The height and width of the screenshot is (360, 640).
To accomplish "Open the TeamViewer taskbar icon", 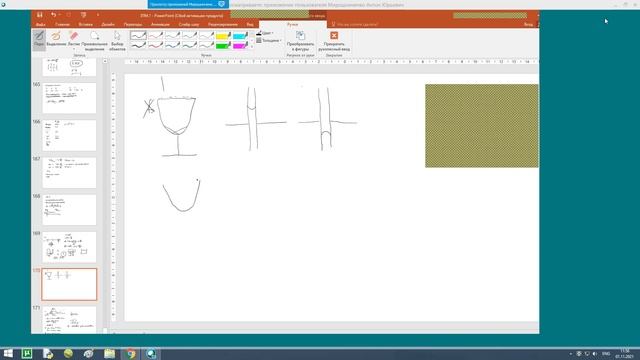I will 151,353.
